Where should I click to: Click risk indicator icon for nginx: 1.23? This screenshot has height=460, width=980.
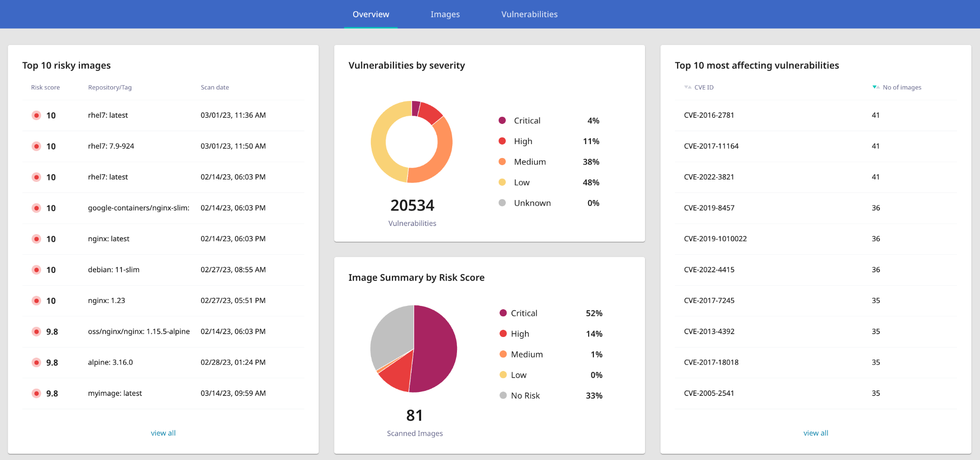click(x=36, y=301)
